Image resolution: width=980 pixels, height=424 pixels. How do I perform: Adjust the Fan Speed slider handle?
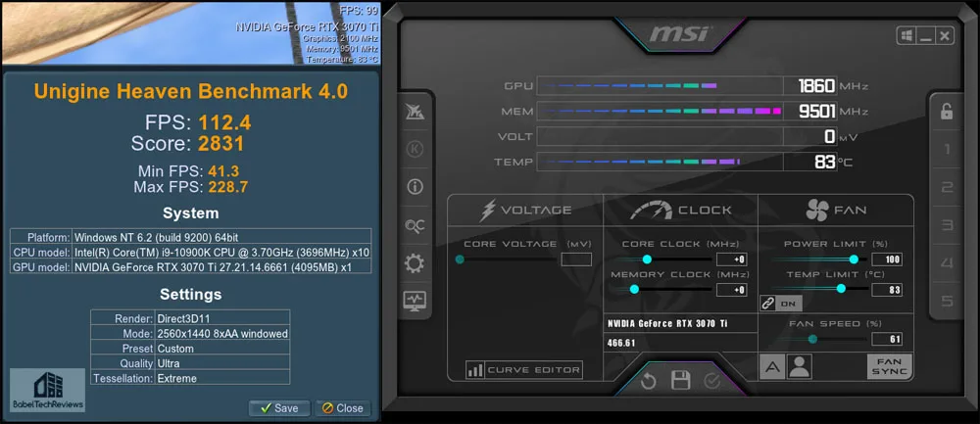point(812,339)
